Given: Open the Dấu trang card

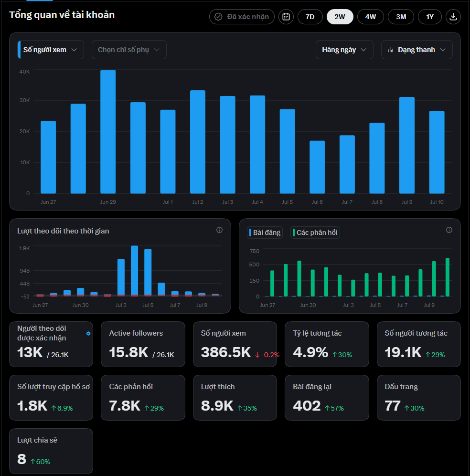Looking at the screenshot, I should click(419, 398).
